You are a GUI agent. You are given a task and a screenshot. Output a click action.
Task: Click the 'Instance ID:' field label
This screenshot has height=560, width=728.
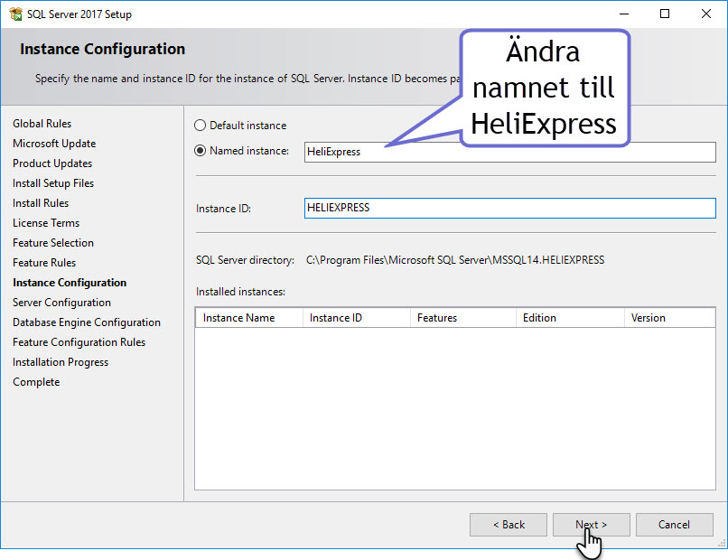(x=223, y=209)
